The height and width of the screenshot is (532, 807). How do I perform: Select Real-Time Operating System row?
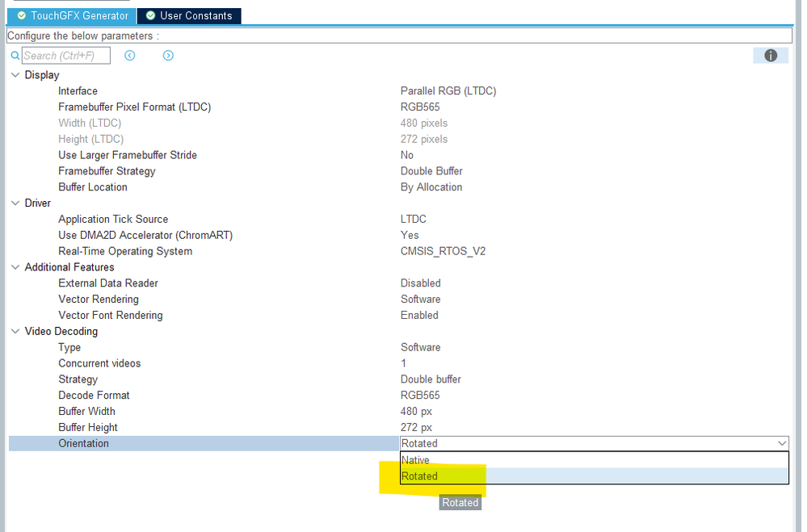pos(125,251)
